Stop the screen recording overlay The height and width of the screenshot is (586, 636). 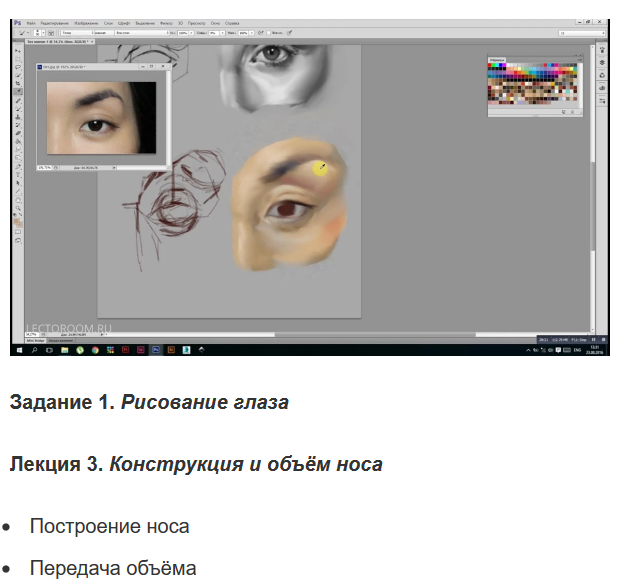[603, 339]
